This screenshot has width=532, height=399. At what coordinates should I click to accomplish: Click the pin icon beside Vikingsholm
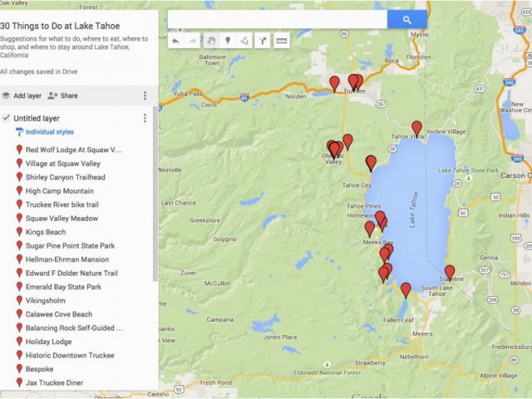point(19,300)
